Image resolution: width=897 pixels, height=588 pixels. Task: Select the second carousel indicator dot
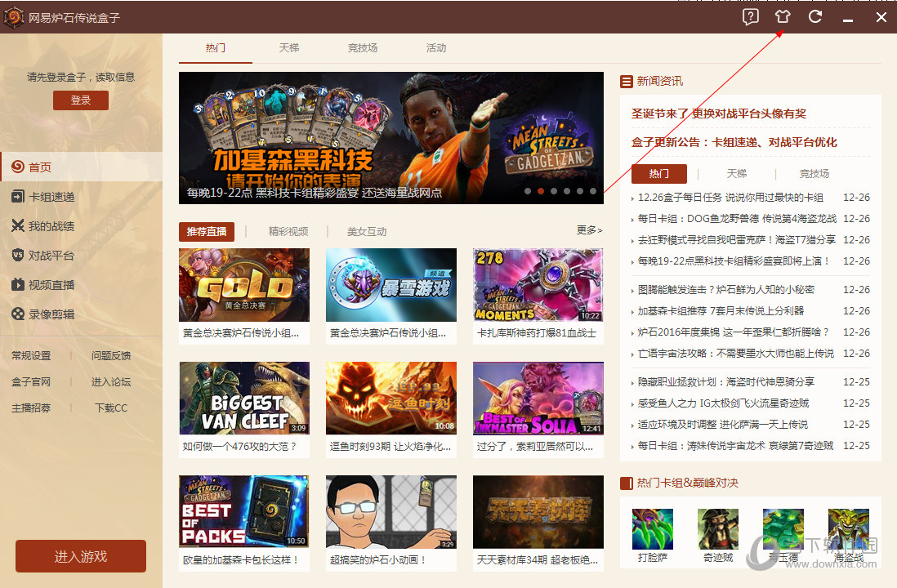tap(540, 191)
